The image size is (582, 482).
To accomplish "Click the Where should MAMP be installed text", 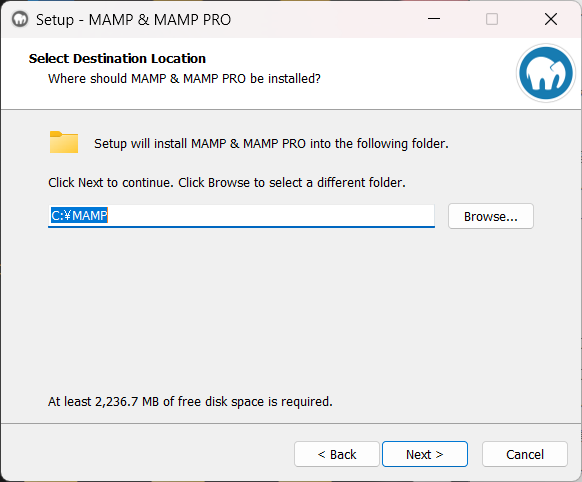I will (184, 79).
